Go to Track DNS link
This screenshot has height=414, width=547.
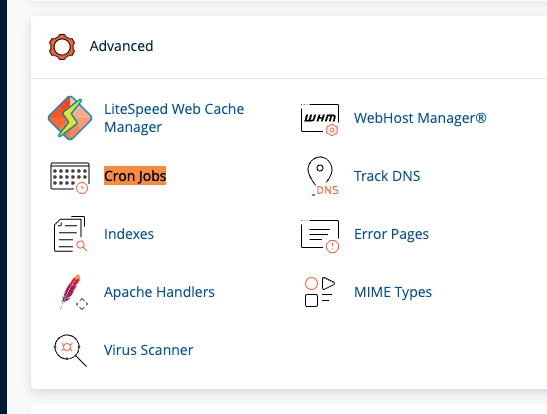387,176
